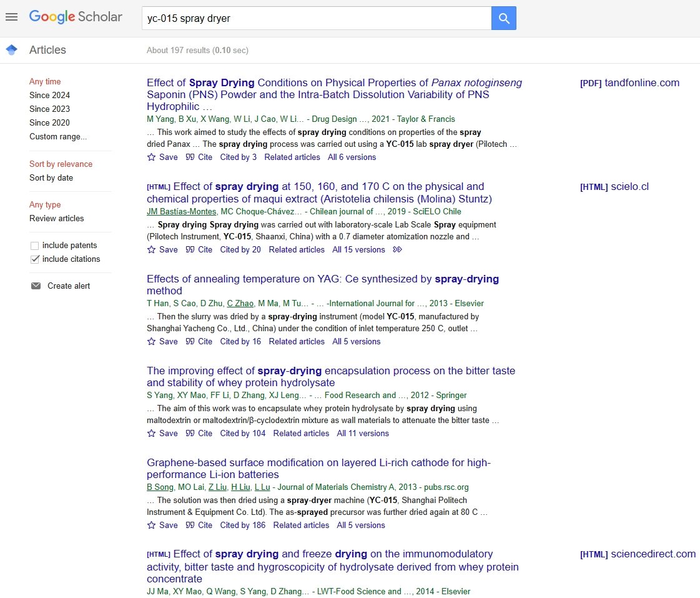Click the search query input field
Screen dimensions: 700x598
[x=316, y=19]
